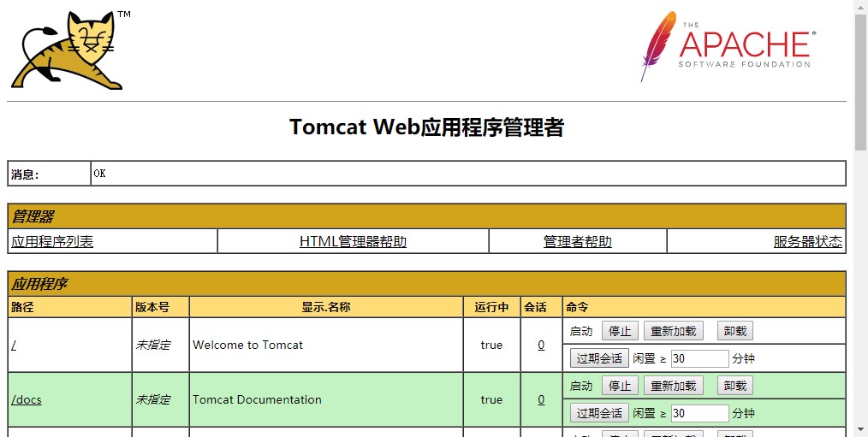Click 重新加载 for Welcome to Tomcat app
This screenshot has height=437, width=868.
[674, 332]
